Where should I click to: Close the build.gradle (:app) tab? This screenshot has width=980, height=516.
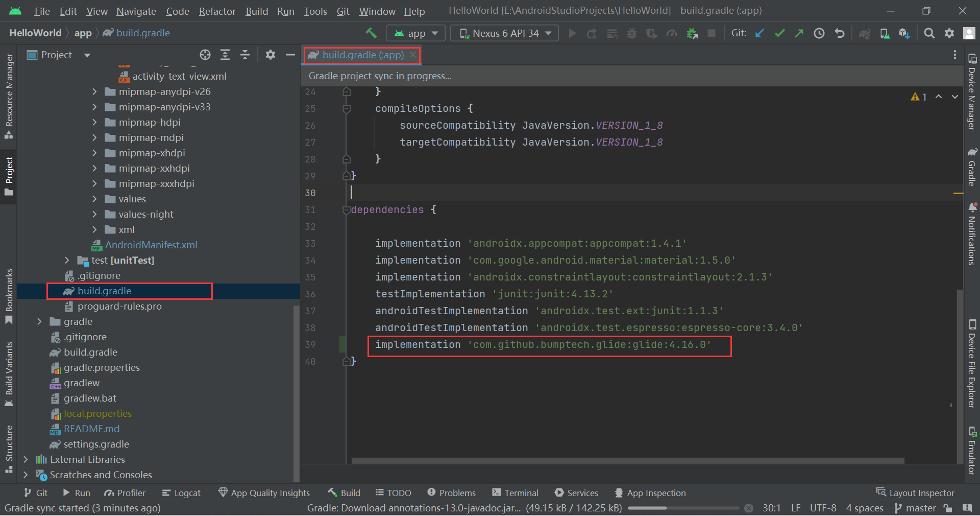coord(413,55)
